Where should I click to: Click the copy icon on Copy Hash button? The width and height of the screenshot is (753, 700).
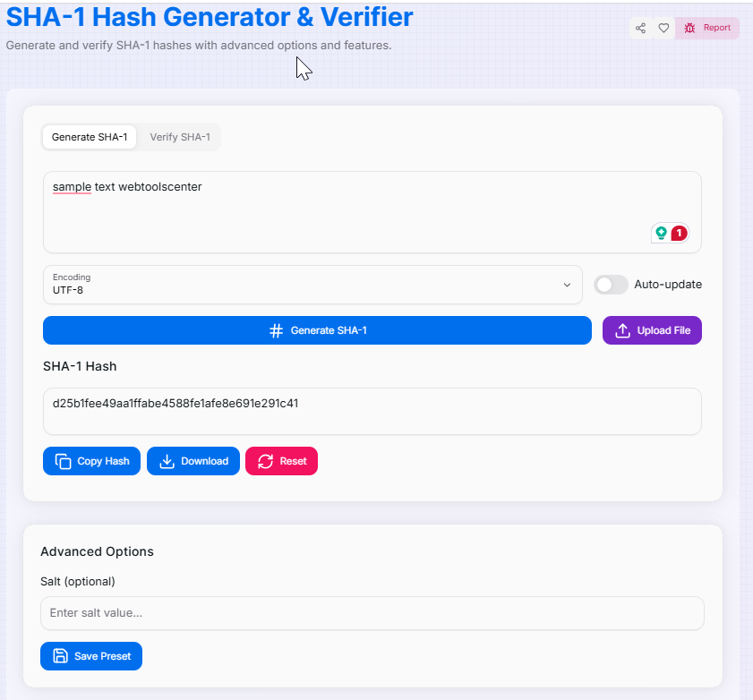click(63, 461)
